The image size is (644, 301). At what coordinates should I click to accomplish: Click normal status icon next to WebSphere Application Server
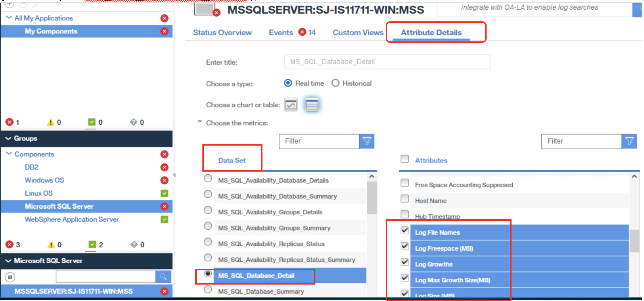(164, 220)
